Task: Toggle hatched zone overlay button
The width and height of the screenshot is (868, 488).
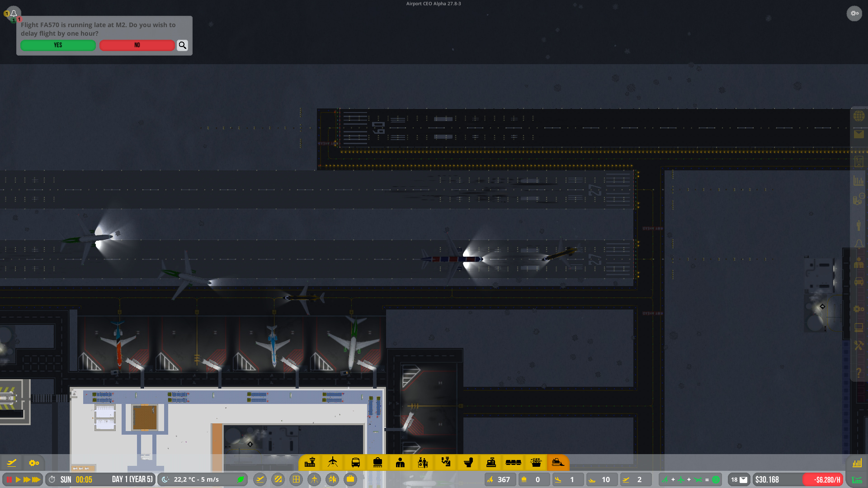Action: (x=278, y=479)
